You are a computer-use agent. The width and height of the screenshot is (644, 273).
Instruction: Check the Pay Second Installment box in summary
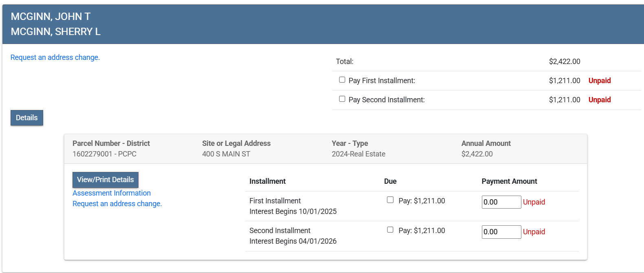(x=342, y=99)
